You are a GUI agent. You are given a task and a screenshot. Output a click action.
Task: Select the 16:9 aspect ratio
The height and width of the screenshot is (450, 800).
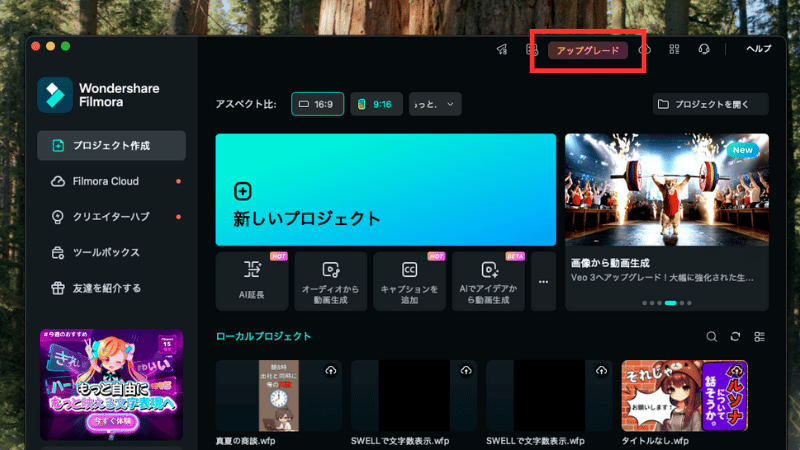pos(317,104)
